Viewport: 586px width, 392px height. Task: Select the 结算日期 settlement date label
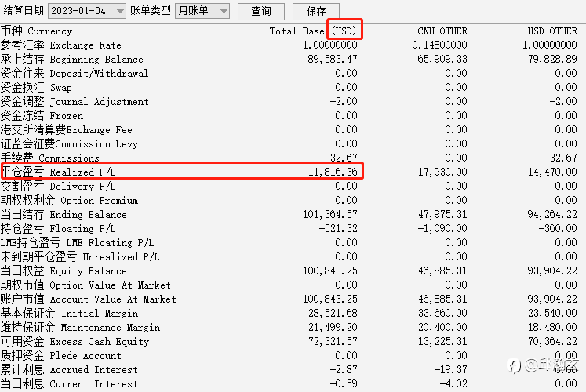(24, 10)
